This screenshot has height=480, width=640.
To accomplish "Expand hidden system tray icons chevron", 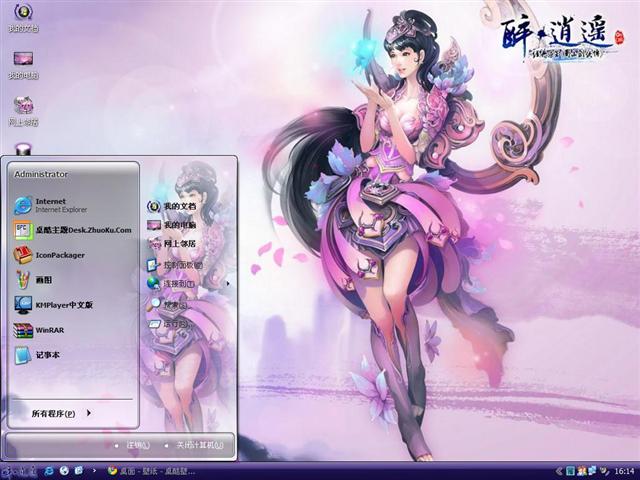I will [x=559, y=471].
